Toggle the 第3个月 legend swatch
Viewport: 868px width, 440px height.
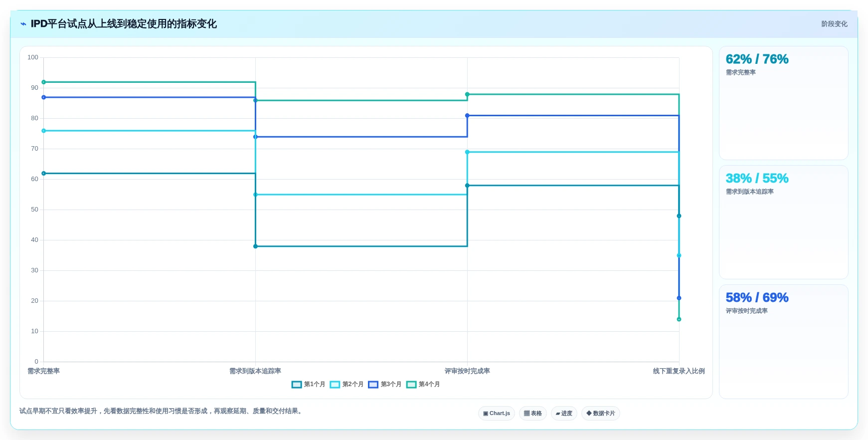point(373,385)
